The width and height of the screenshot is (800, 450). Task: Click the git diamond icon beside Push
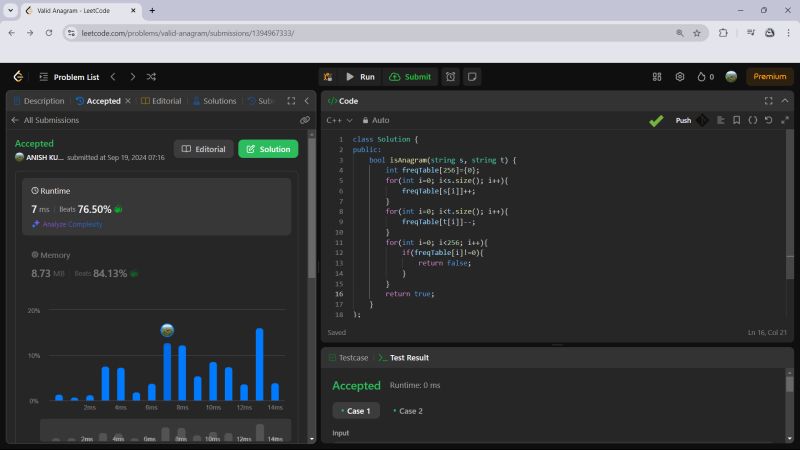point(703,120)
